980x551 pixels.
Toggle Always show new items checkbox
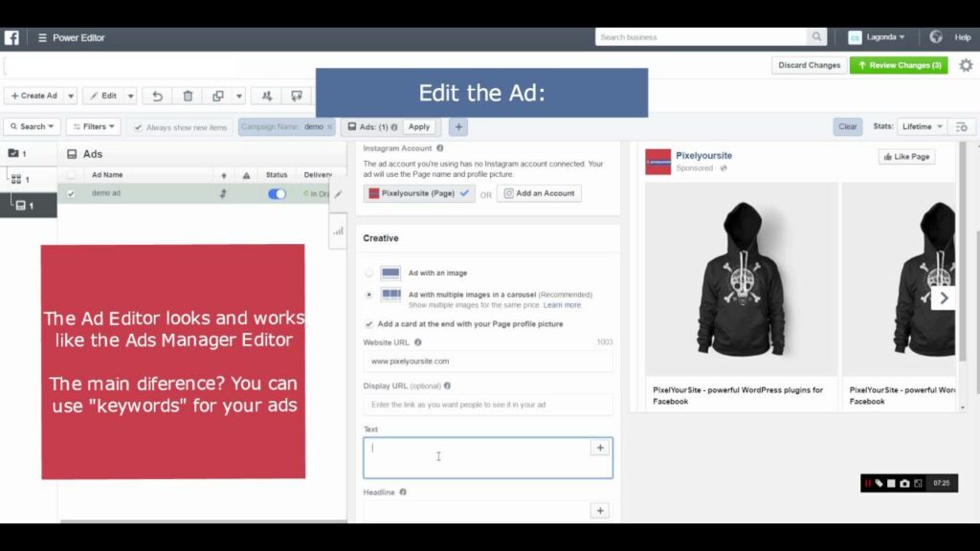point(138,127)
